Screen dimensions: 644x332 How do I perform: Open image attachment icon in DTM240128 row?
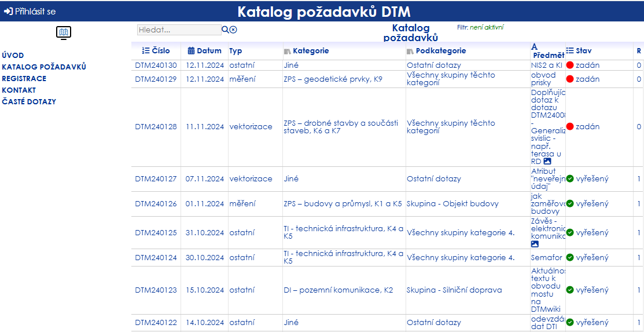pyautogui.click(x=547, y=161)
